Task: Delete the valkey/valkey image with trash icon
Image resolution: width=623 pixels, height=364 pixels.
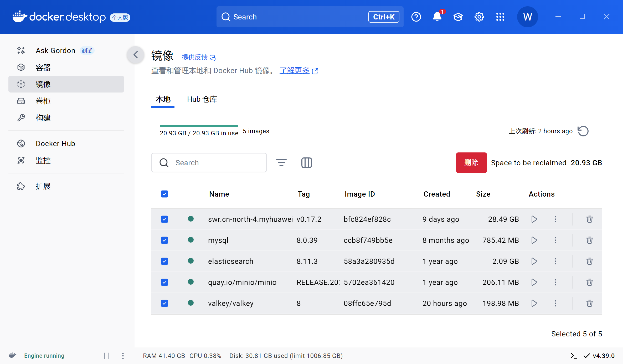Action: click(x=589, y=303)
